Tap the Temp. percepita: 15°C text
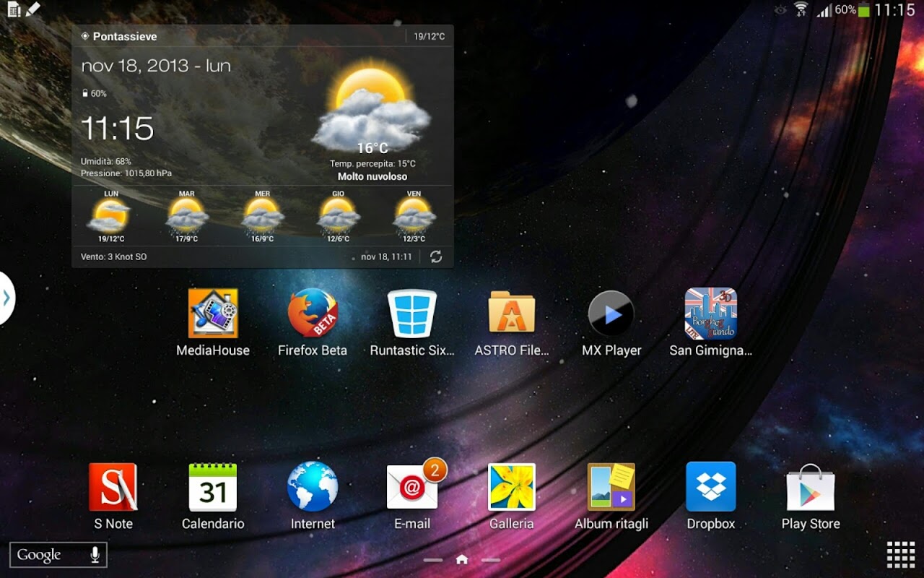The image size is (924, 578). click(372, 164)
